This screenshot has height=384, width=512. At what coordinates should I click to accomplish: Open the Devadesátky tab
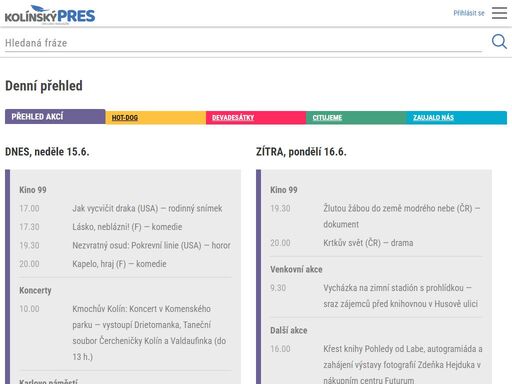256,118
